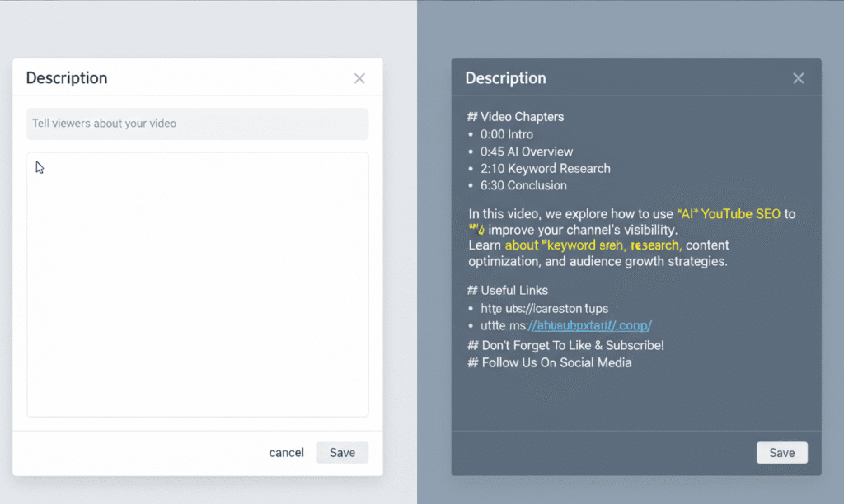Close the dark Description dialog

(798, 79)
